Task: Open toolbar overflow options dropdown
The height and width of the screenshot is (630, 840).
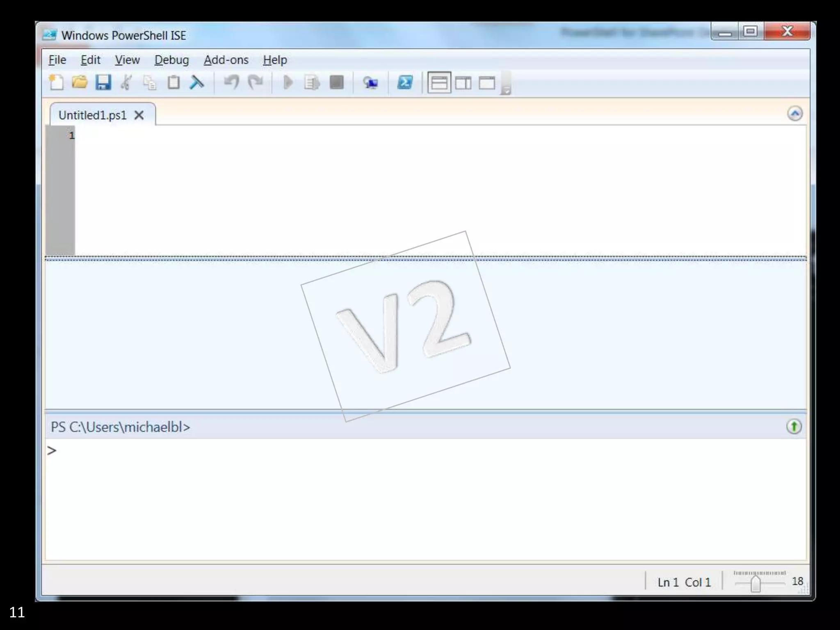Action: [506, 84]
